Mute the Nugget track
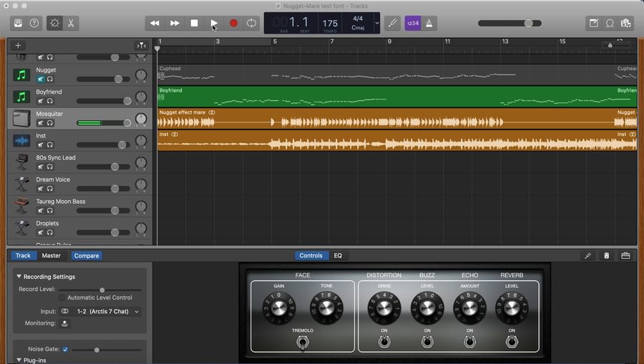The image size is (644, 364). 41,79
